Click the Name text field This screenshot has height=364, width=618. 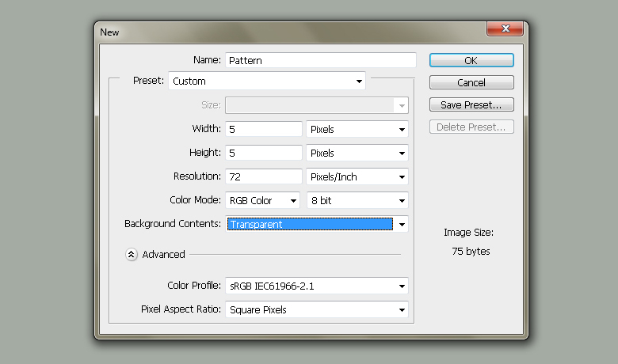pyautogui.click(x=320, y=60)
